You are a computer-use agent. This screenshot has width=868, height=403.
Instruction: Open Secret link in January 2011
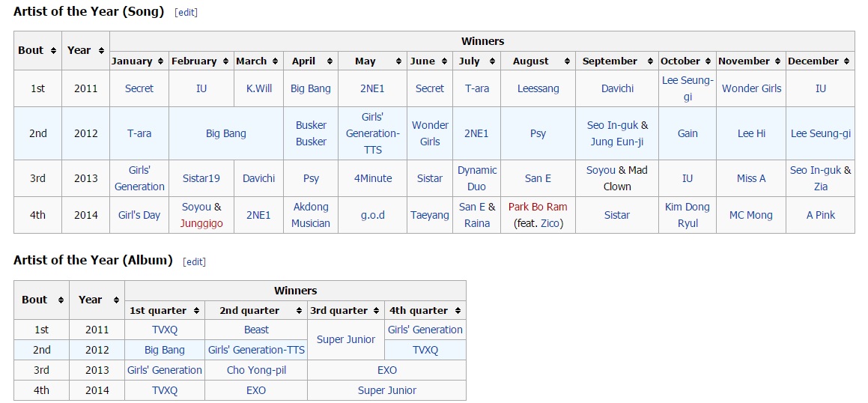(x=139, y=88)
